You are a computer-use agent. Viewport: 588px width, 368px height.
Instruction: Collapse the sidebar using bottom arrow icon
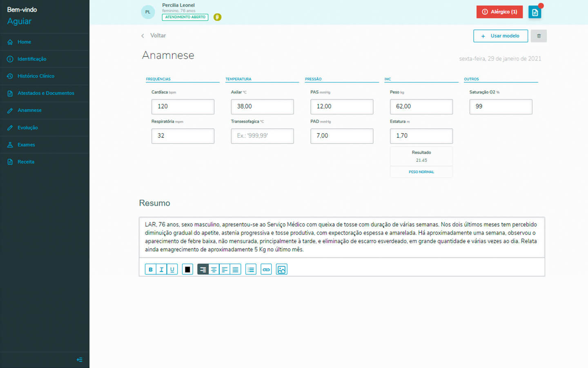[80, 360]
